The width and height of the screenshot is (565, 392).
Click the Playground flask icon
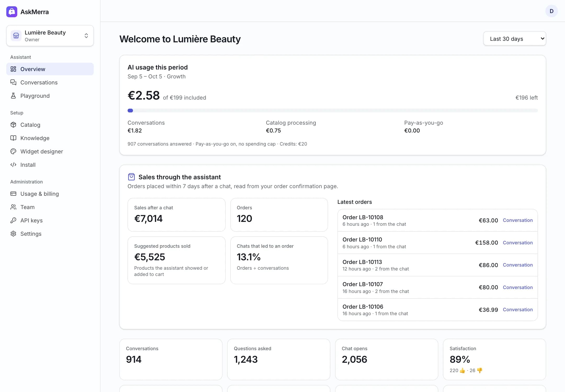(x=13, y=96)
